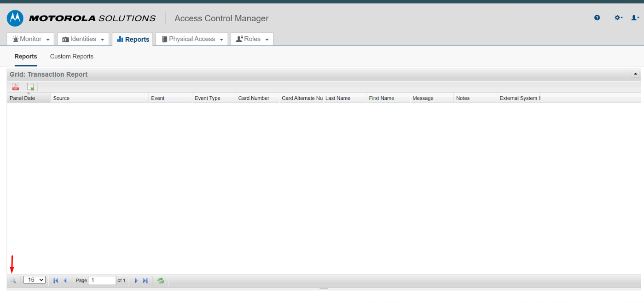Screen dimensions: 644x303
Task: Sort by Last Name column
Action: point(344,98)
